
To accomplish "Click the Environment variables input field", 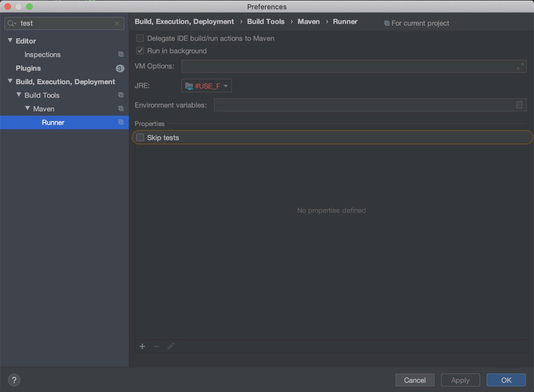I will (370, 105).
